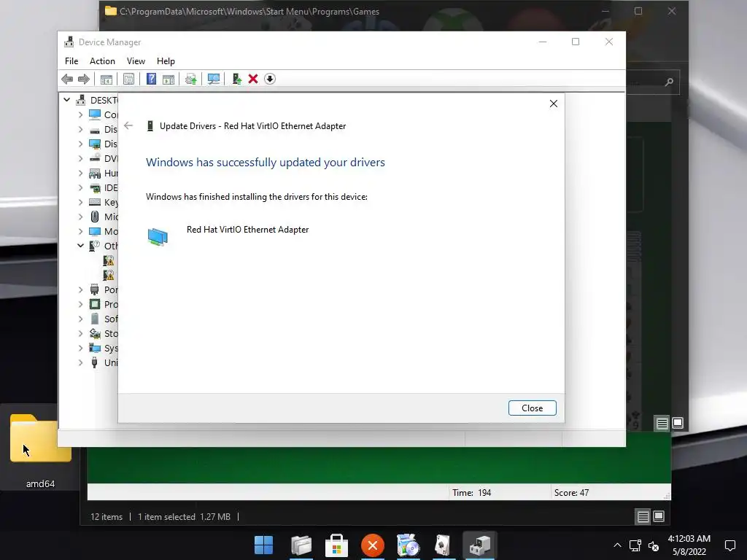Click Close button in Update Drivers dialog
Screen dimensions: 747x560
pyautogui.click(x=532, y=408)
